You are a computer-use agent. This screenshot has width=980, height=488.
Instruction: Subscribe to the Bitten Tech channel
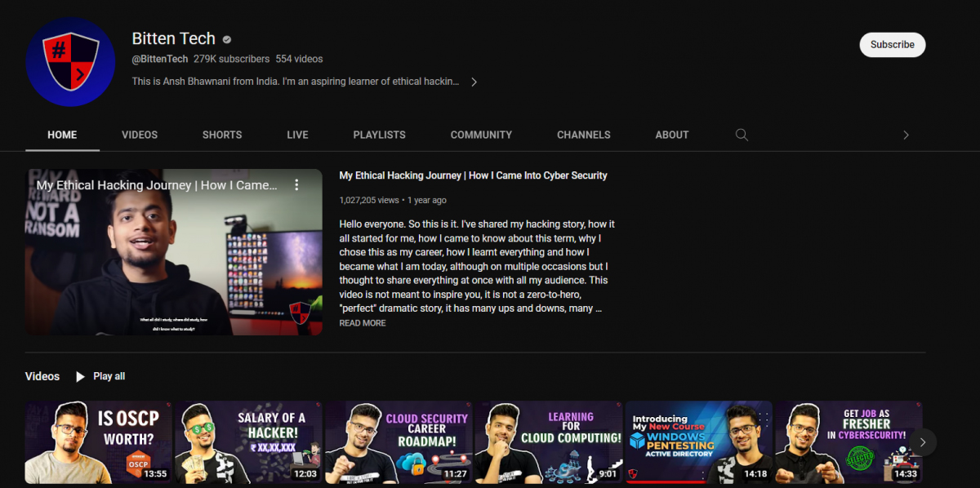893,45
